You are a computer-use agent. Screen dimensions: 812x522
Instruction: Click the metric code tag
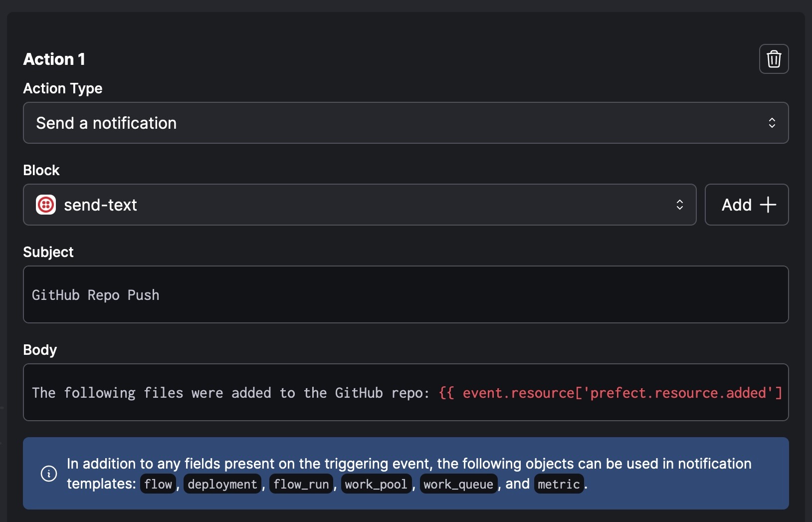[559, 484]
